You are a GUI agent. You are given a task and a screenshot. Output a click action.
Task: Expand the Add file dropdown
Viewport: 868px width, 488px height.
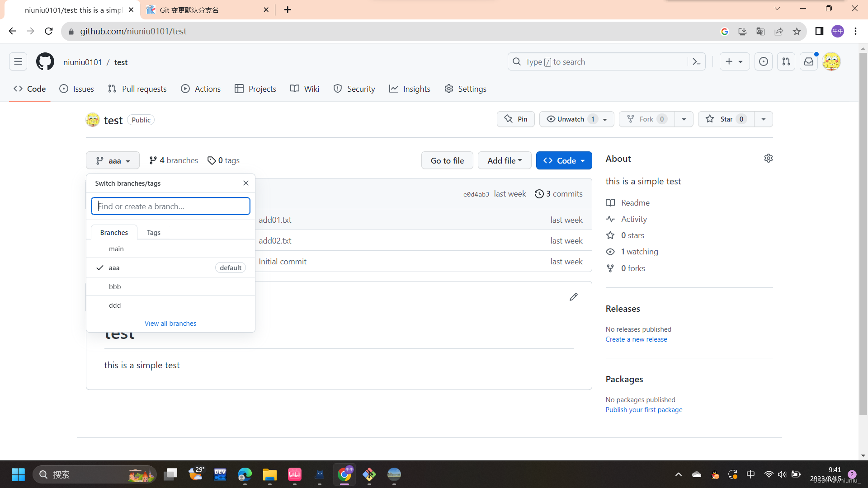click(x=505, y=160)
